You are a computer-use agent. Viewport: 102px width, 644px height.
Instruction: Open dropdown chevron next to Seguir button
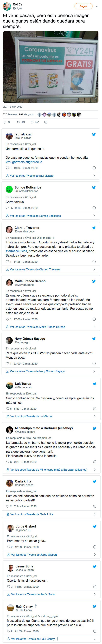pyautogui.click(x=97, y=6)
